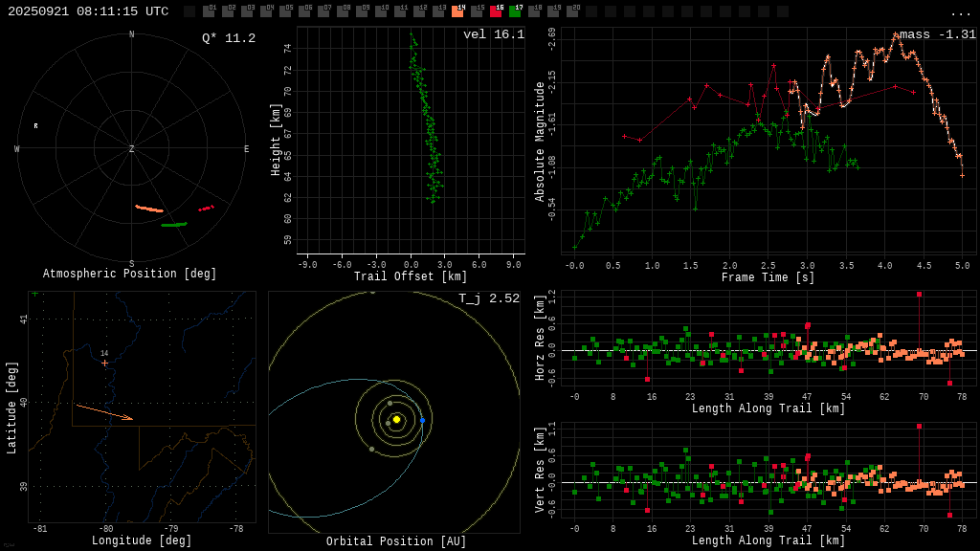Click the red meteor track in polar plot
The height and width of the screenshot is (551, 980).
coord(206,208)
